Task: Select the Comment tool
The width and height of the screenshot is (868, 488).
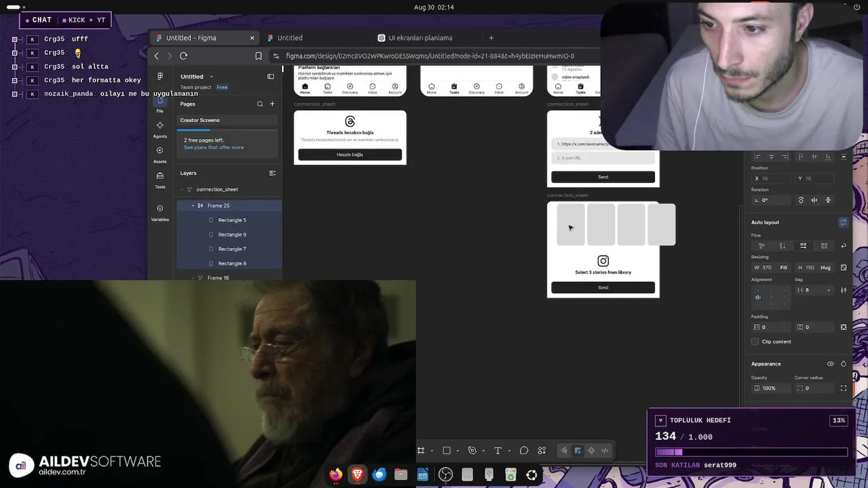Action: pos(524,451)
